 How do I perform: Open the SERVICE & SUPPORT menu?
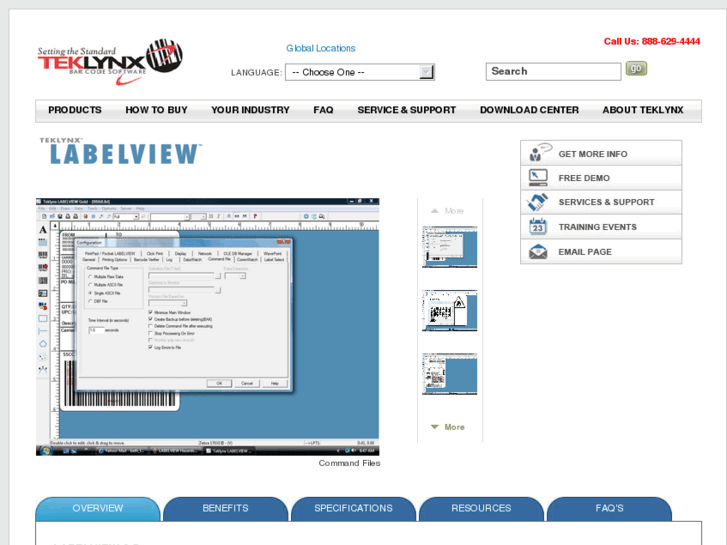click(x=407, y=110)
